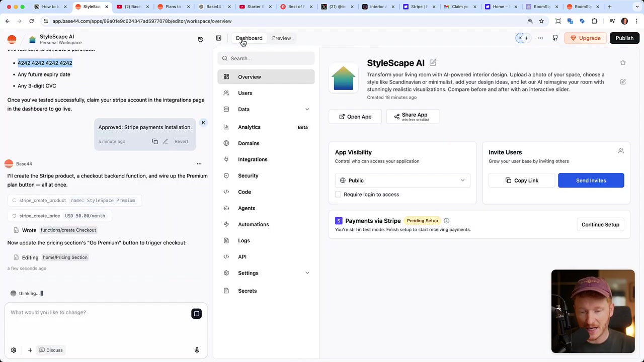Image resolution: width=644 pixels, height=362 pixels.
Task: Copy the Approved Stripe payments message
Action: coord(155,141)
